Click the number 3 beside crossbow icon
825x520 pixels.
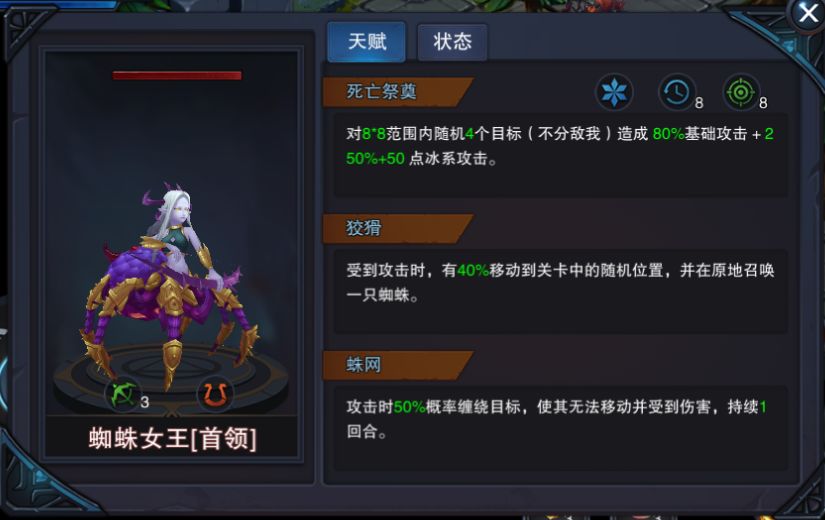(145, 402)
